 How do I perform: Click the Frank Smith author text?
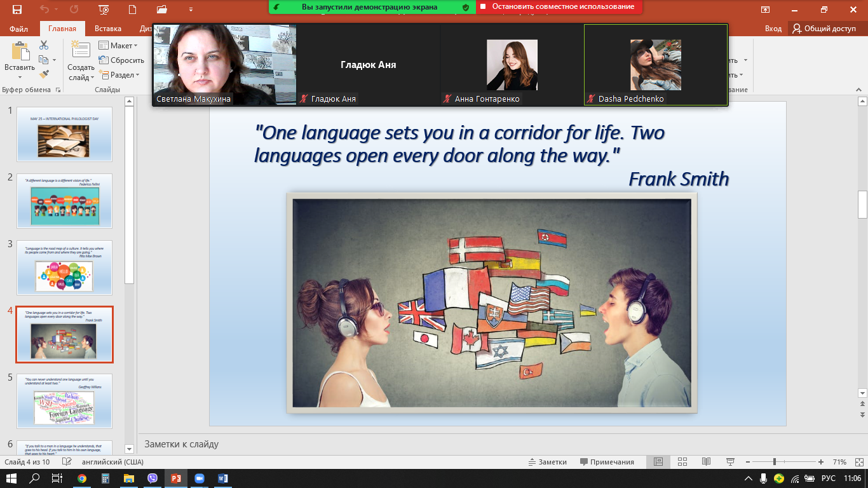point(679,179)
